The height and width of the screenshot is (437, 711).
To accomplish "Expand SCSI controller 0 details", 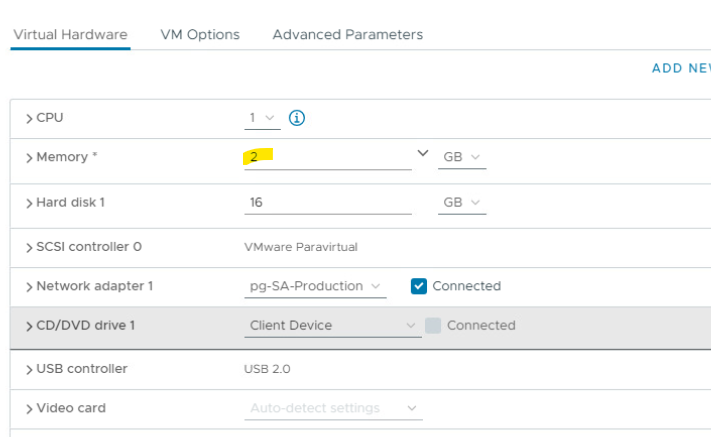I will tap(30, 246).
